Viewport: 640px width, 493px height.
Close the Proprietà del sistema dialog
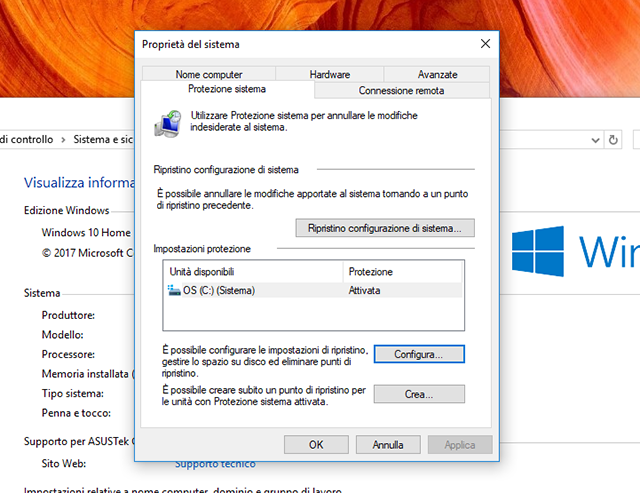pyautogui.click(x=485, y=44)
